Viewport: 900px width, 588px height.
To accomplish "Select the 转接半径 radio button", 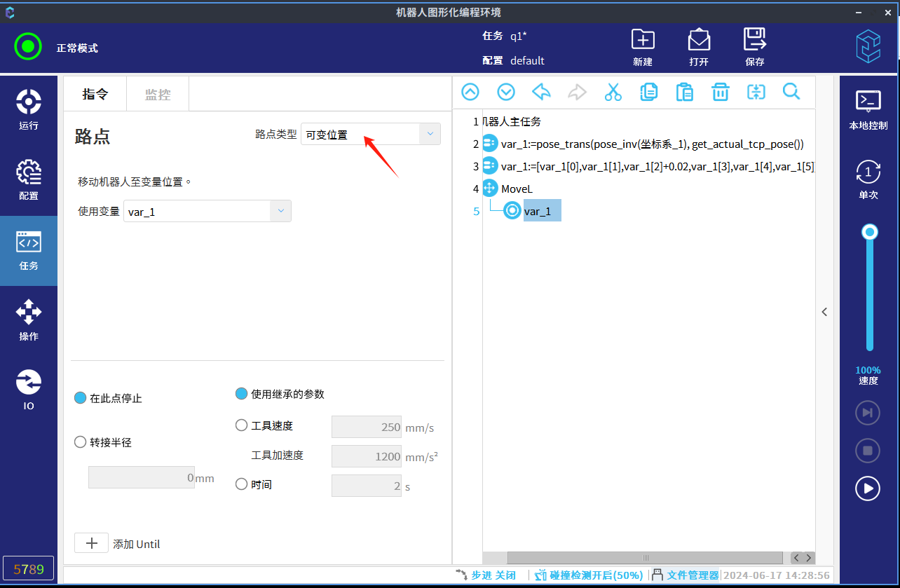I will (81, 442).
